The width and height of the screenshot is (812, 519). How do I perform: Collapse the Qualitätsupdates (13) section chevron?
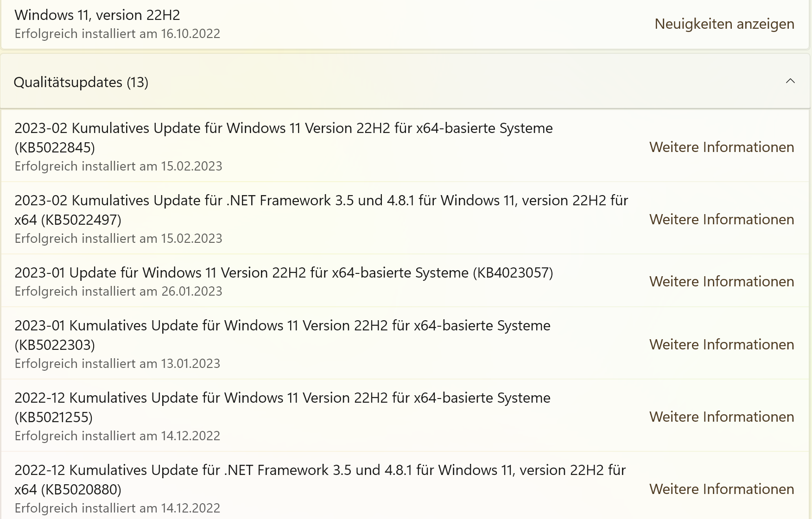(790, 81)
